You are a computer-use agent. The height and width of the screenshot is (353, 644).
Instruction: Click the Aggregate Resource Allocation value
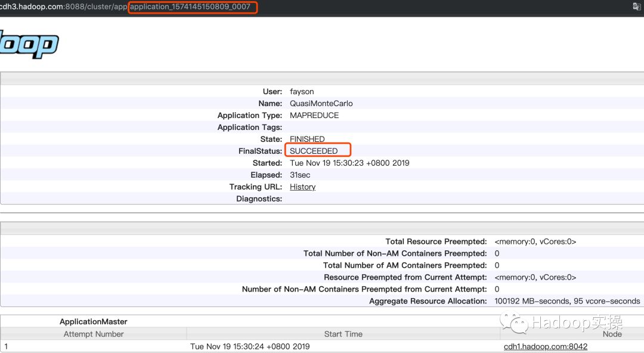coord(567,301)
